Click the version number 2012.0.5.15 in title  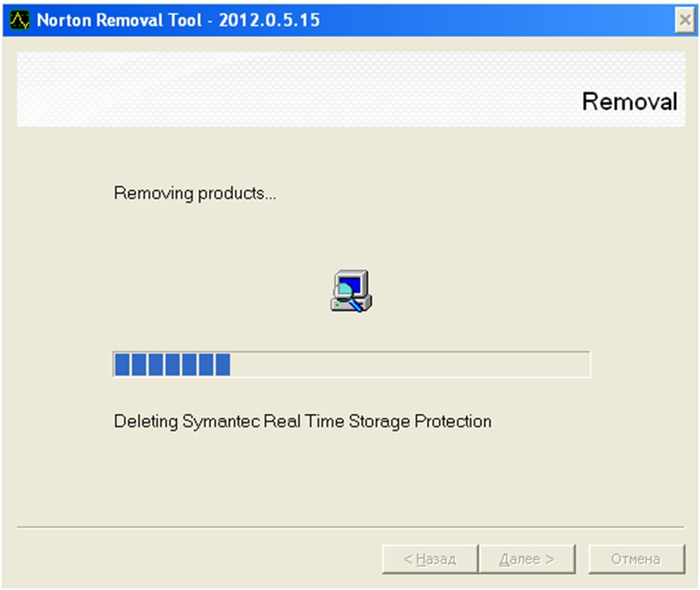pos(269,20)
